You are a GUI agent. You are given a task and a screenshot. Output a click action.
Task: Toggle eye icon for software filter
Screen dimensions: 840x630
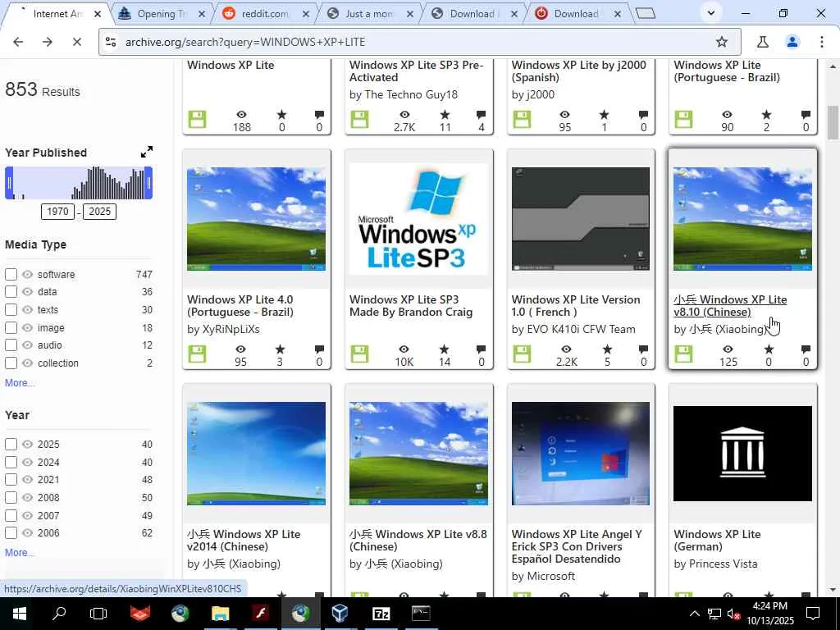click(x=27, y=274)
